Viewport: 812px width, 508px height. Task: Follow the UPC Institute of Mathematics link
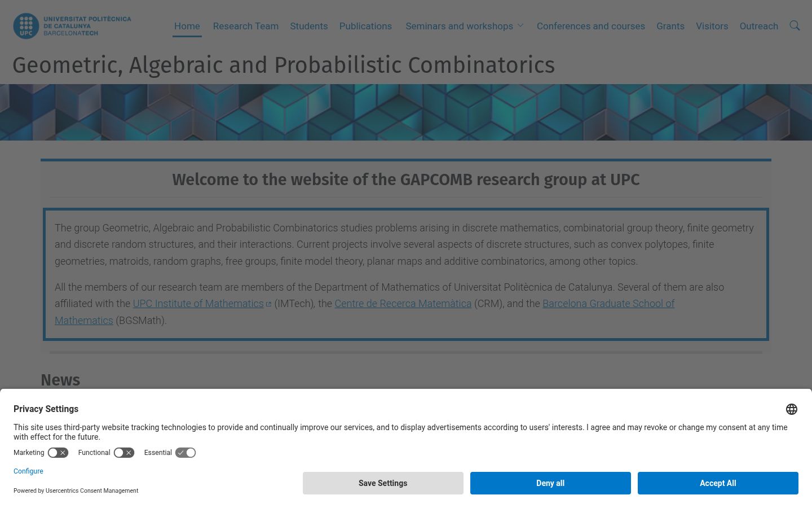click(x=202, y=304)
